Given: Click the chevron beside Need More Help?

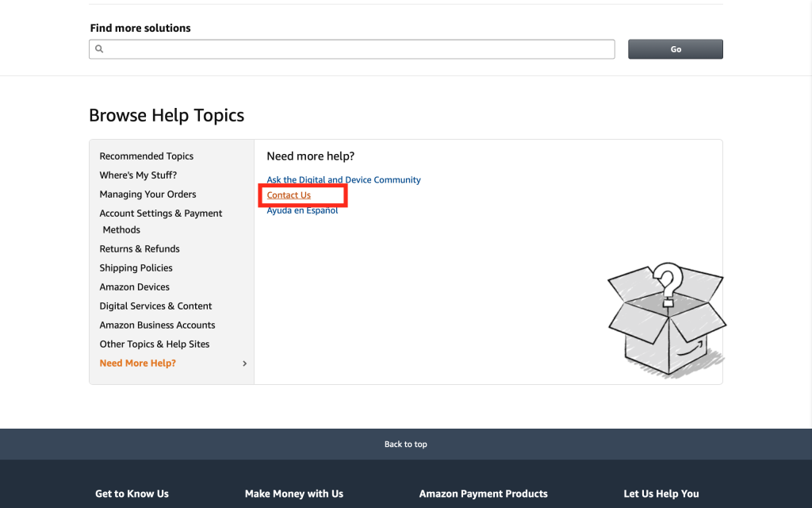Looking at the screenshot, I should tap(245, 364).
